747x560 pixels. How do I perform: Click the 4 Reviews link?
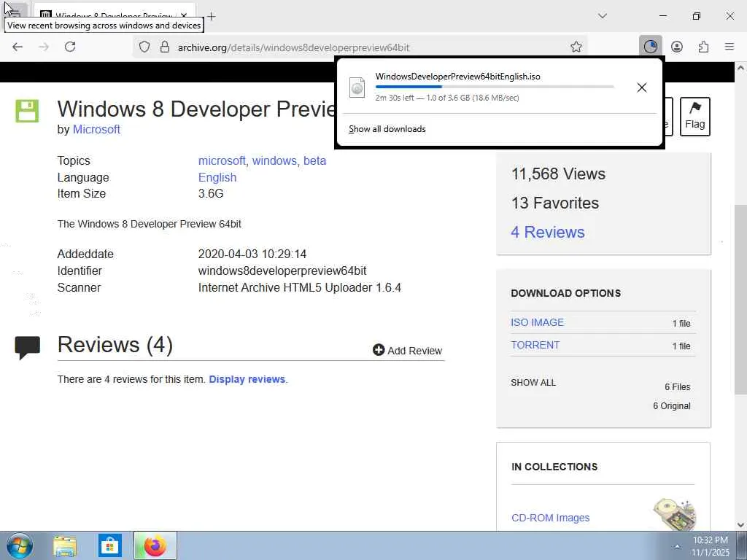coord(547,233)
